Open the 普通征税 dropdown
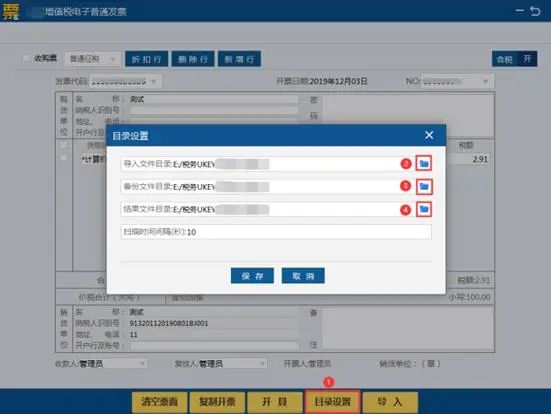 pyautogui.click(x=93, y=59)
